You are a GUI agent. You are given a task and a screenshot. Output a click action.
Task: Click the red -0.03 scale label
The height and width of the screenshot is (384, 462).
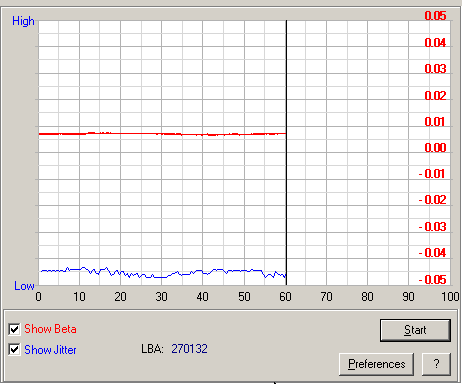[432, 227]
